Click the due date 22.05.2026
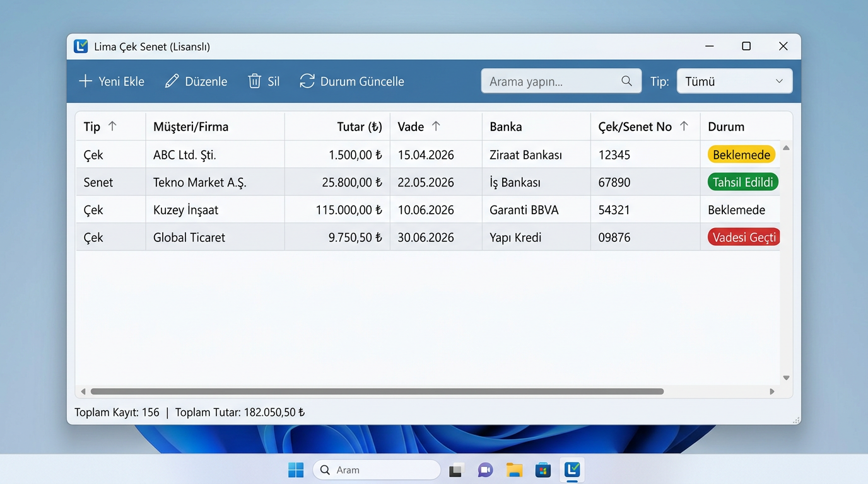The height and width of the screenshot is (484, 868). point(426,182)
